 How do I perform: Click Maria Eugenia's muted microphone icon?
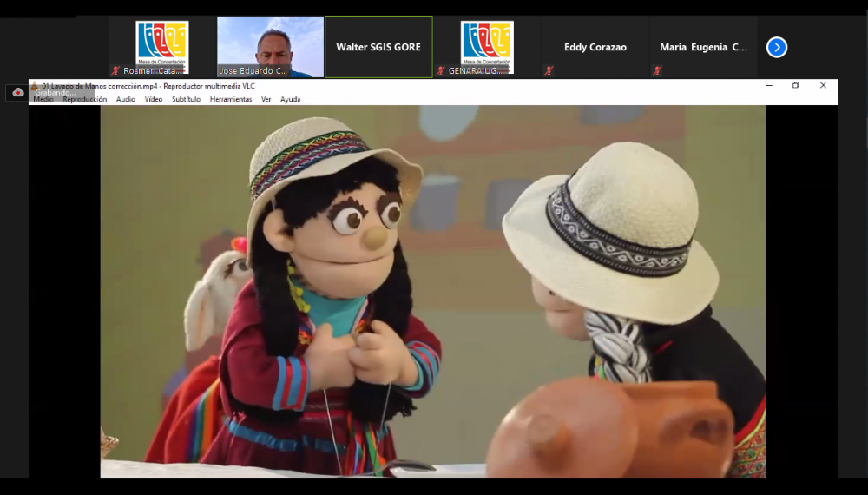657,70
